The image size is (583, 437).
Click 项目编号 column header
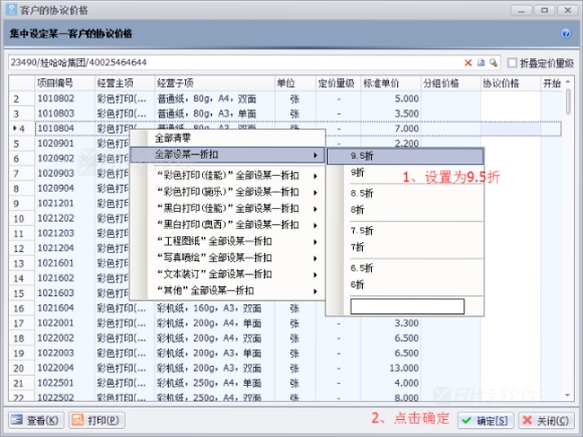coord(65,83)
